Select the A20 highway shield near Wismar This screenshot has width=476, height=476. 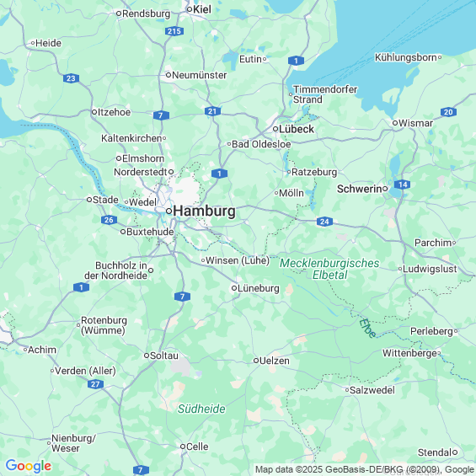448,112
